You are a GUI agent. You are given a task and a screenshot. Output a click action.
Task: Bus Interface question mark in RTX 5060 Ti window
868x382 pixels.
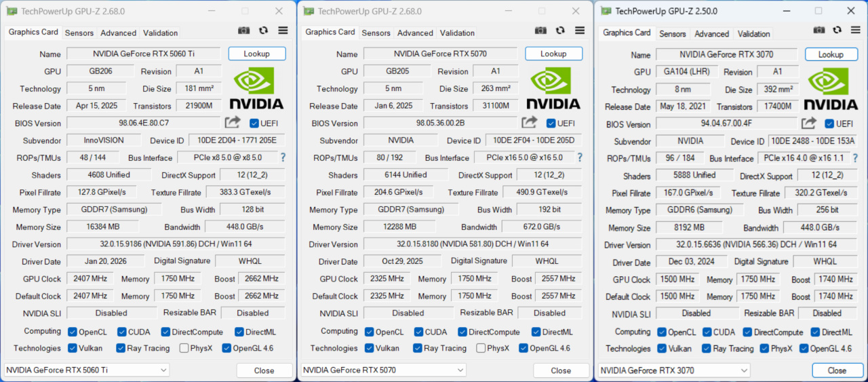283,157
